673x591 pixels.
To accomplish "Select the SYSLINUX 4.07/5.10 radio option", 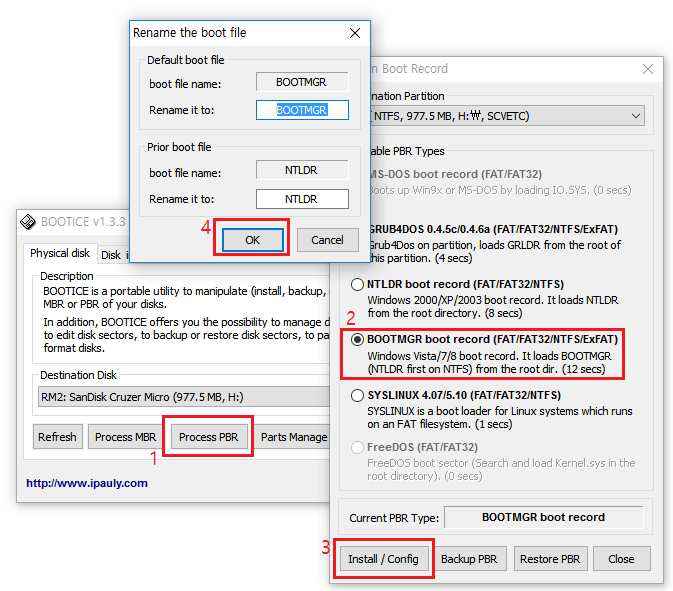I will pos(357,395).
